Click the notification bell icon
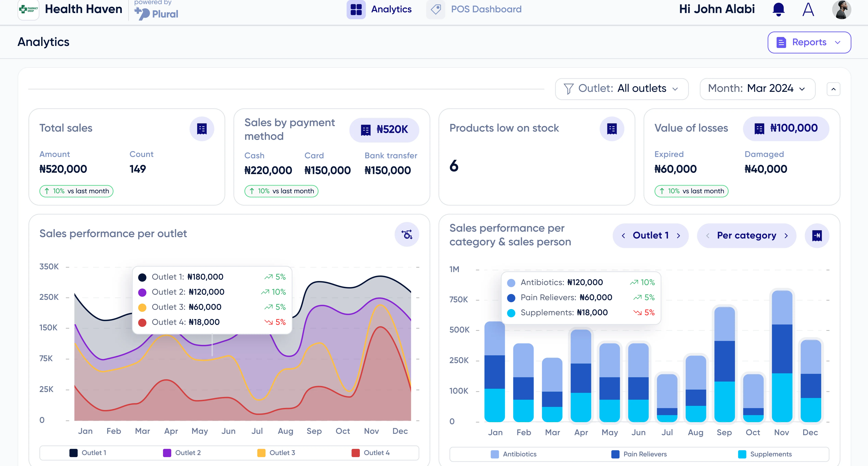The width and height of the screenshot is (868, 466). click(x=778, y=9)
